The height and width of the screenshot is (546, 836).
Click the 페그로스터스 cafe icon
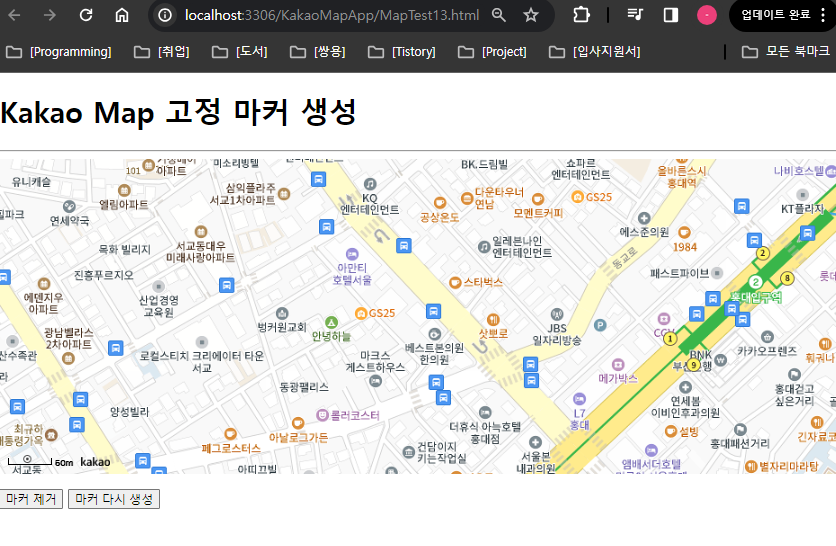point(230,434)
